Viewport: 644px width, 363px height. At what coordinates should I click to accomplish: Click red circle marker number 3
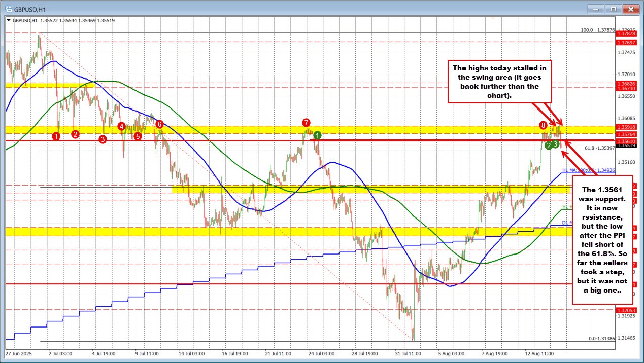pos(103,138)
